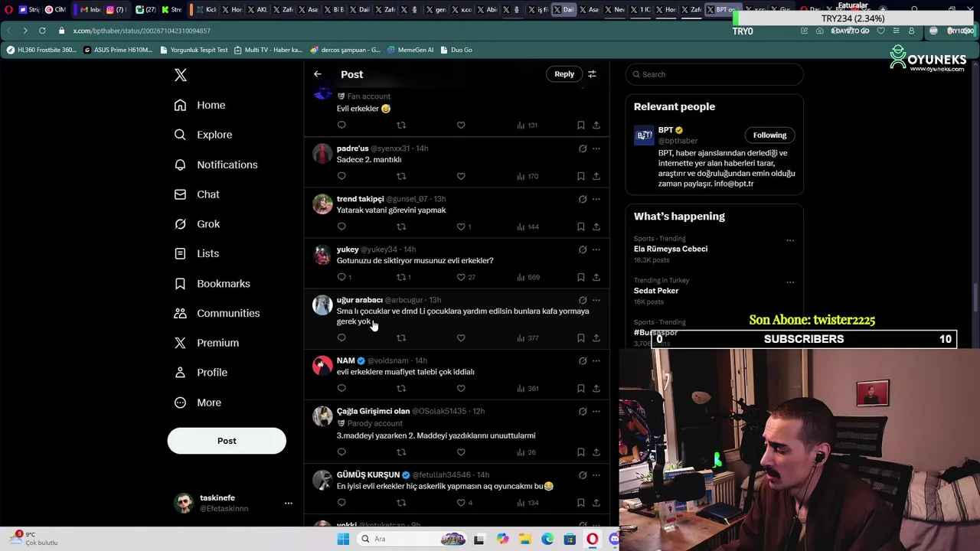980x551 pixels.
Task: Click the taskbar Ara search box
Action: click(412, 539)
